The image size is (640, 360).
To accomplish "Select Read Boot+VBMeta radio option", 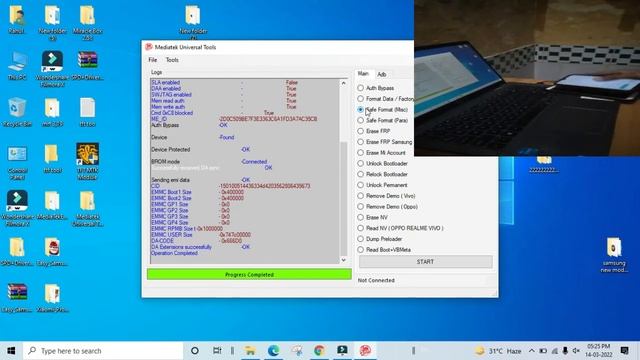I will pos(384,250).
